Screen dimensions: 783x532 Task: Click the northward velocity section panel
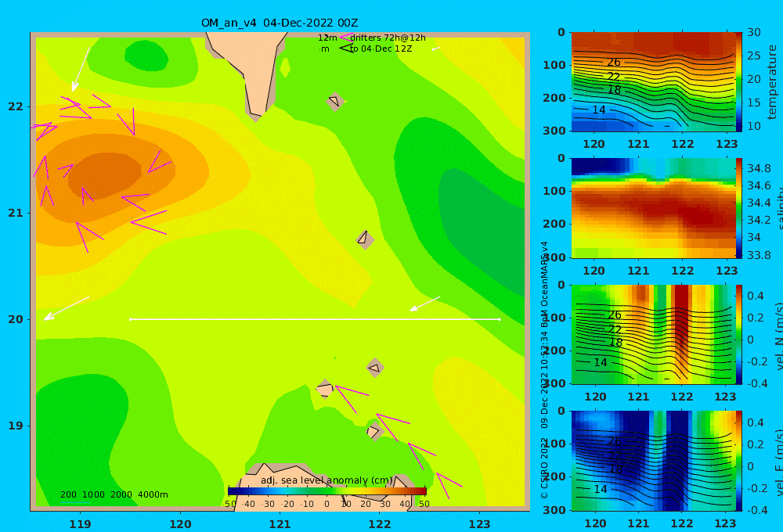coord(653,334)
